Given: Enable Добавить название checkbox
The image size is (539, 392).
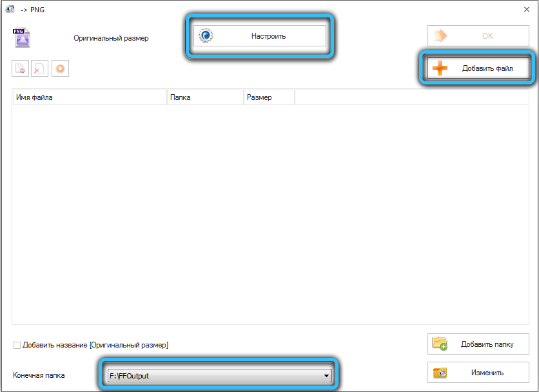Looking at the screenshot, I should 17,345.
